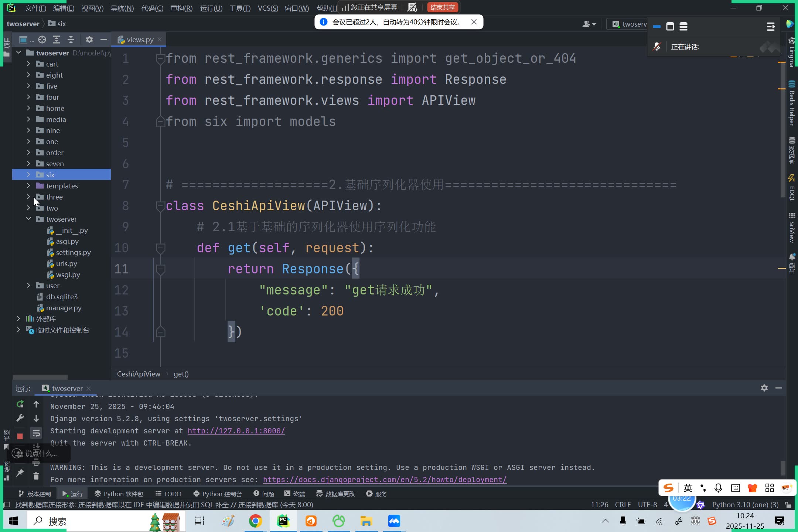Open settings.py in project tree
798x532 pixels.
[x=73, y=252]
